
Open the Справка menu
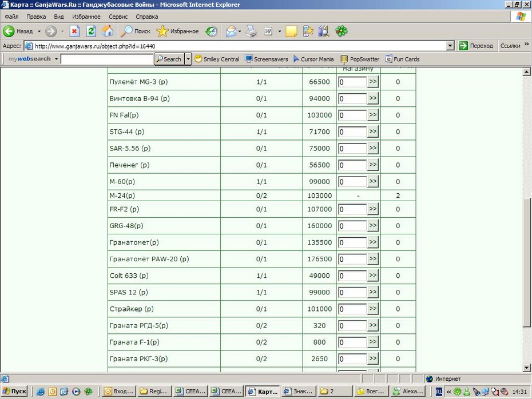tap(146, 17)
